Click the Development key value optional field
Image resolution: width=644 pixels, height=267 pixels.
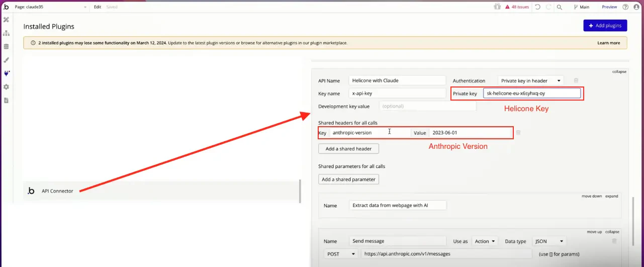[428, 106]
